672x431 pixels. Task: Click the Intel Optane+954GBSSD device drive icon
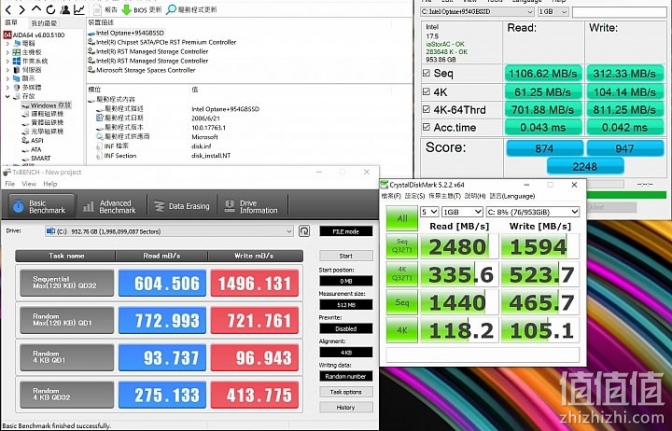click(91, 33)
